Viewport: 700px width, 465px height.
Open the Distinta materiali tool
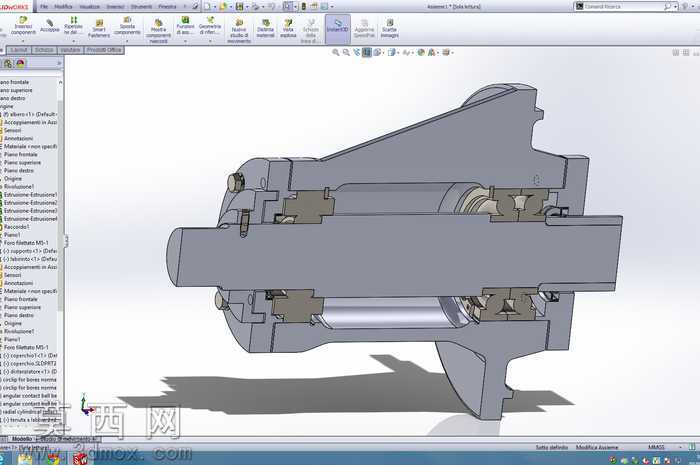click(266, 29)
